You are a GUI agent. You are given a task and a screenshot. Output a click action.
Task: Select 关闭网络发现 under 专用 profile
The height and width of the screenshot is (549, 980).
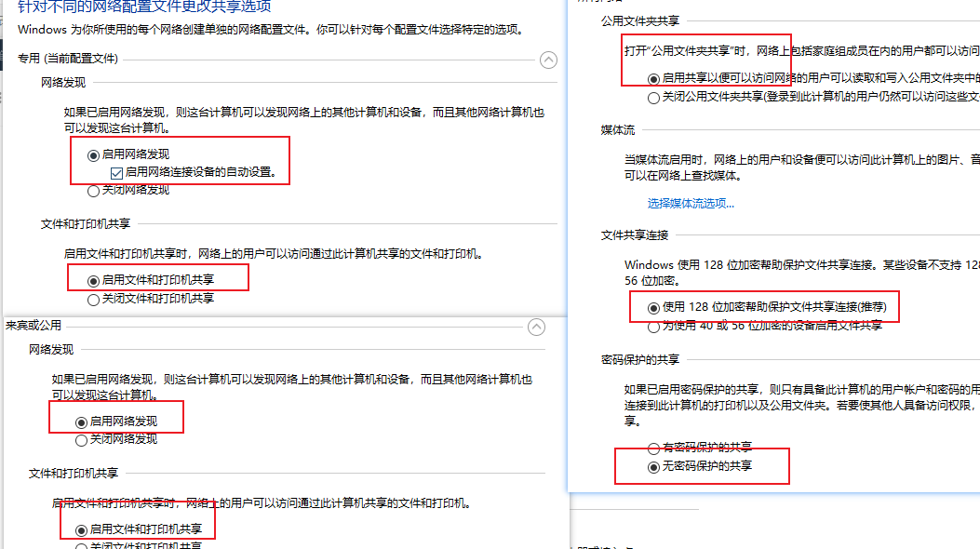point(94,191)
